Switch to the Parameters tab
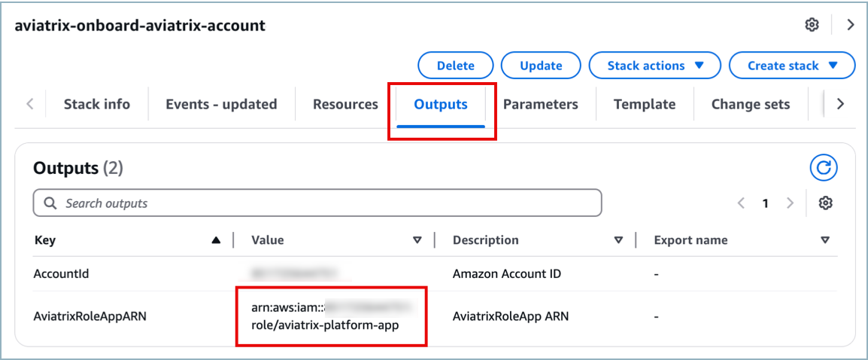The width and height of the screenshot is (868, 360). point(540,105)
